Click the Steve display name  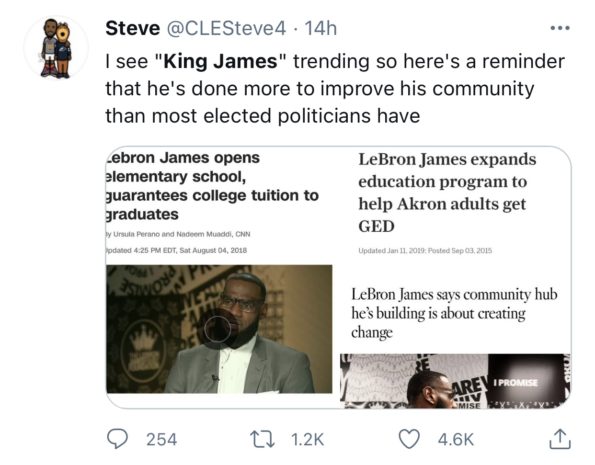point(133,28)
